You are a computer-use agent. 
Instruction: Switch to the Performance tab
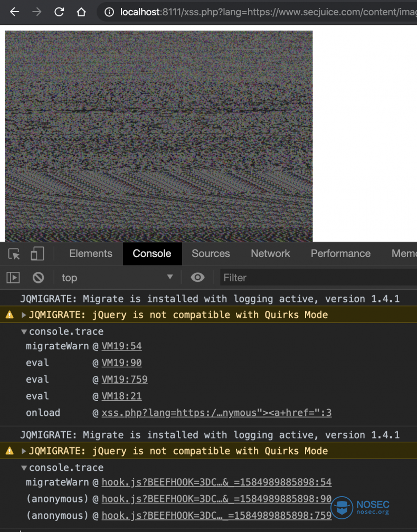pos(340,253)
